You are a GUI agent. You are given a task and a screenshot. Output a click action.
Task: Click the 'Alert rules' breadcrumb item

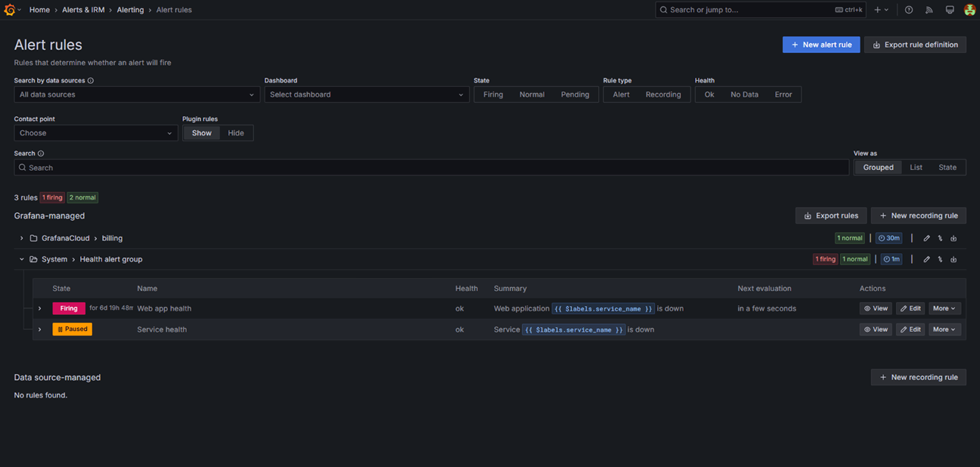174,10
